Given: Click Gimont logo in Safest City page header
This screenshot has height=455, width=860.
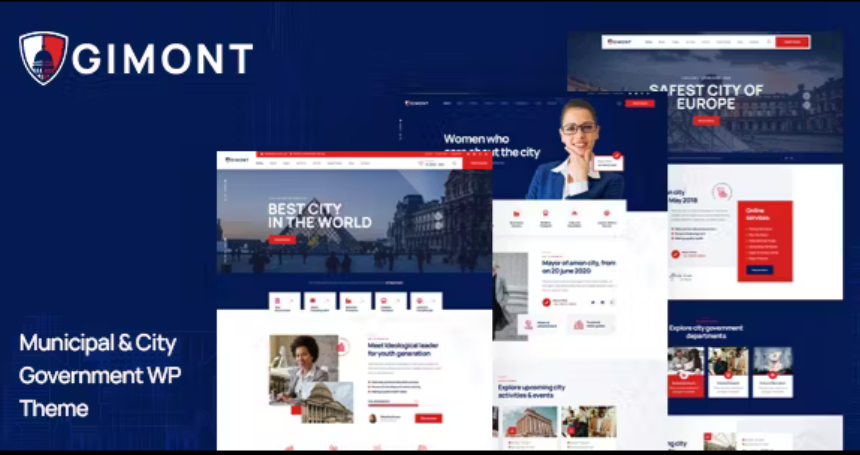Looking at the screenshot, I should (620, 42).
